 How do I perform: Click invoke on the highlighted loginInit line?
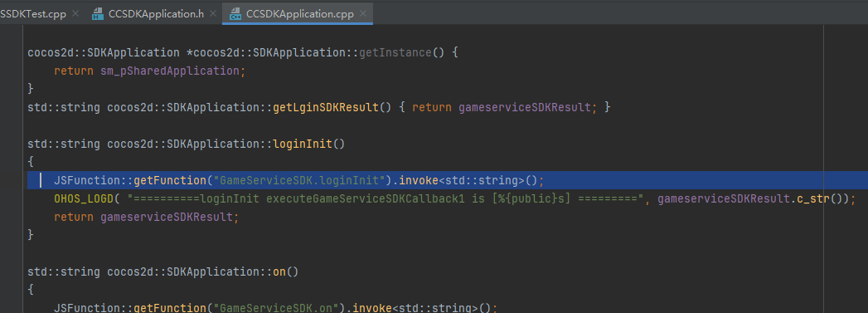pos(419,180)
